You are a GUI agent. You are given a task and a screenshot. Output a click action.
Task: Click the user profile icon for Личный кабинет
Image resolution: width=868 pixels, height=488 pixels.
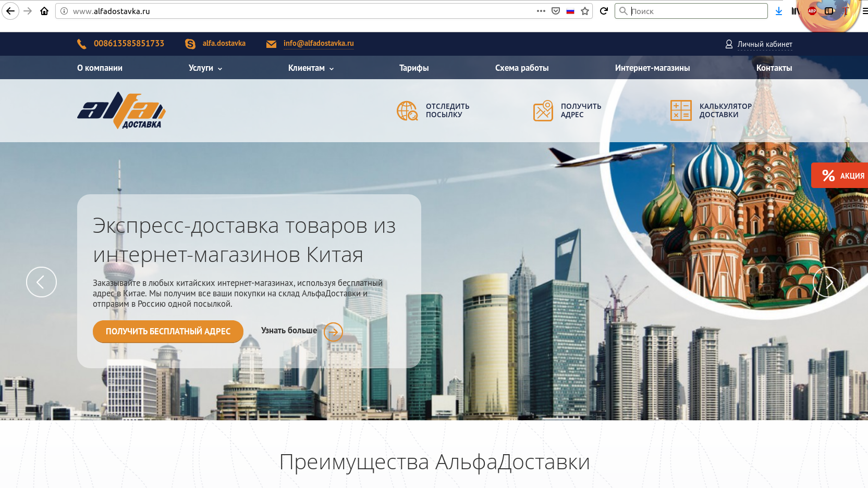[x=729, y=44]
